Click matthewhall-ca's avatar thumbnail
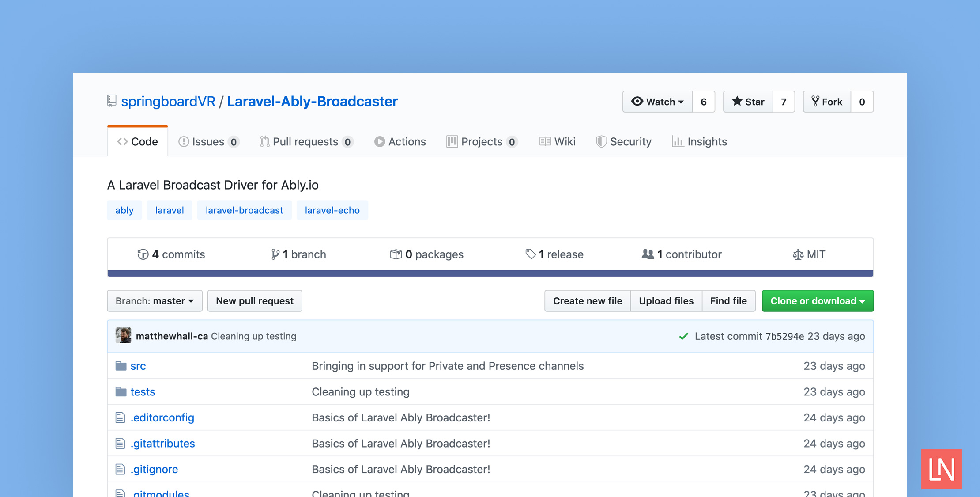Viewport: 980px width, 497px height. 123,335
